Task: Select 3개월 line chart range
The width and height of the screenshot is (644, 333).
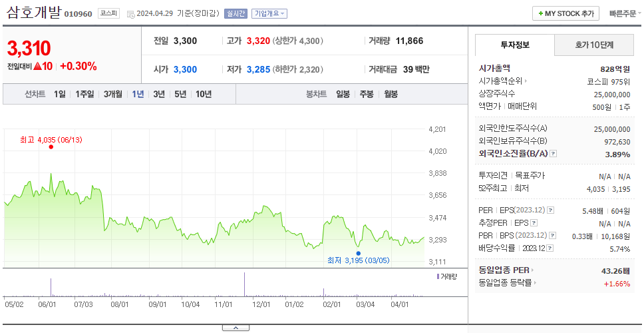Action: [x=112, y=94]
